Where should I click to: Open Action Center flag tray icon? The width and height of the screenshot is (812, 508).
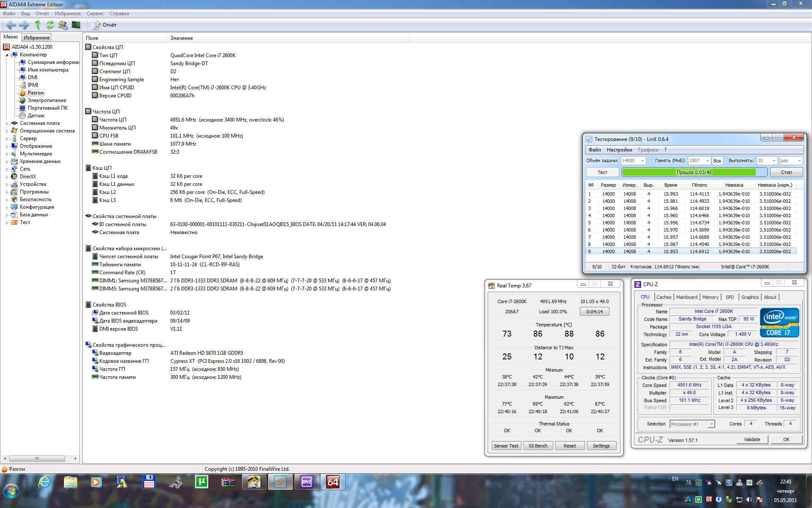(x=760, y=500)
